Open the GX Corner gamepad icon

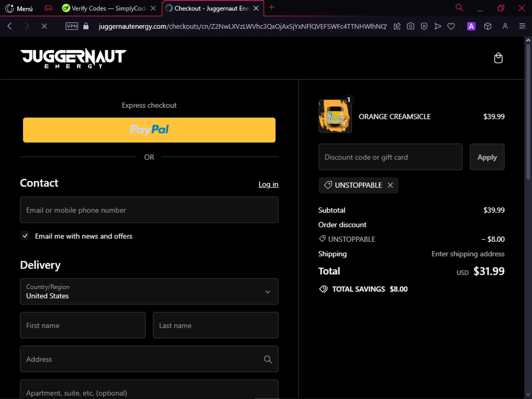coord(48,8)
